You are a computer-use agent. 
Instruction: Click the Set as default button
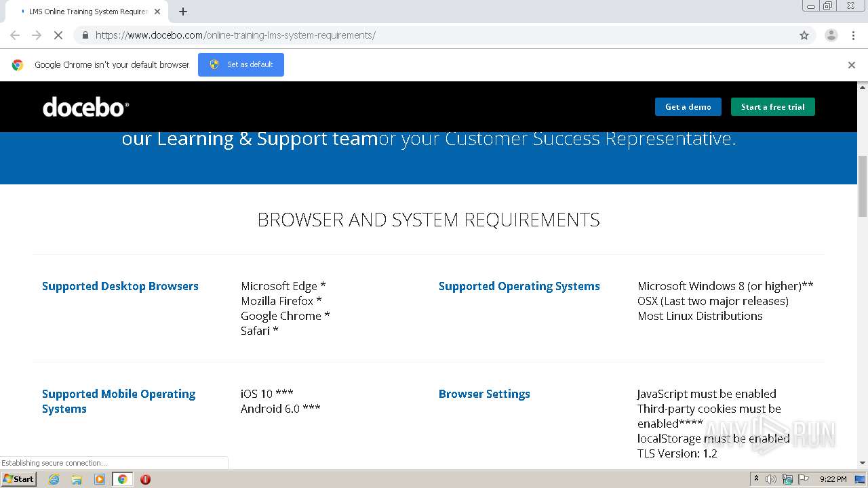(241, 65)
